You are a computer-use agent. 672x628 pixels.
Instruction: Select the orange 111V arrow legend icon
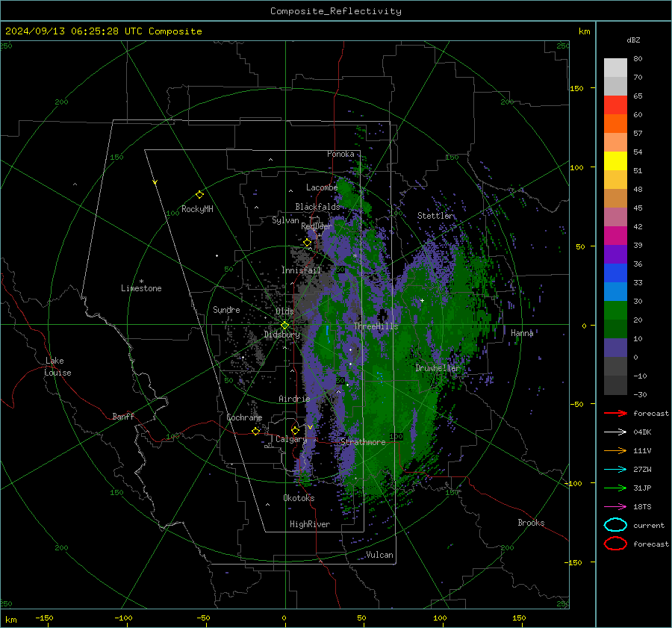615,450
